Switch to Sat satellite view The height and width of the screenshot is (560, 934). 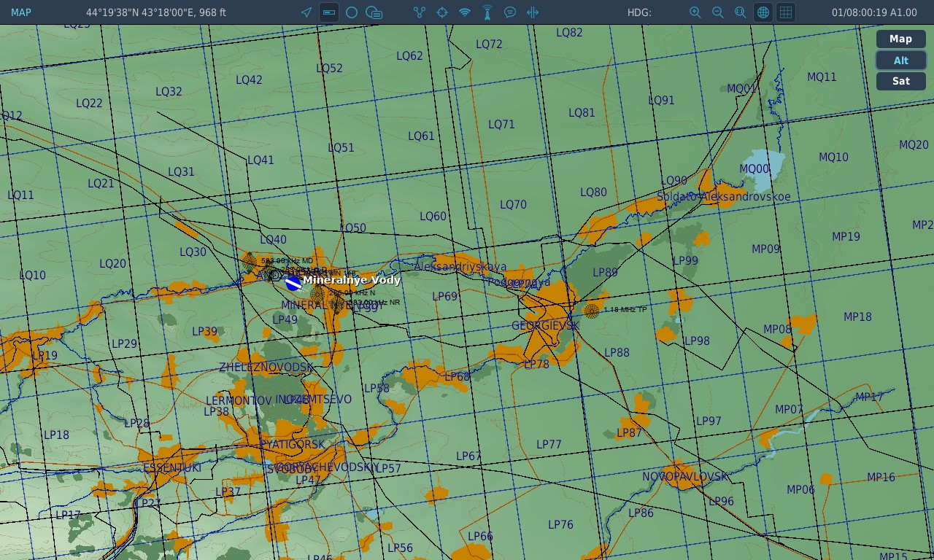(x=901, y=81)
